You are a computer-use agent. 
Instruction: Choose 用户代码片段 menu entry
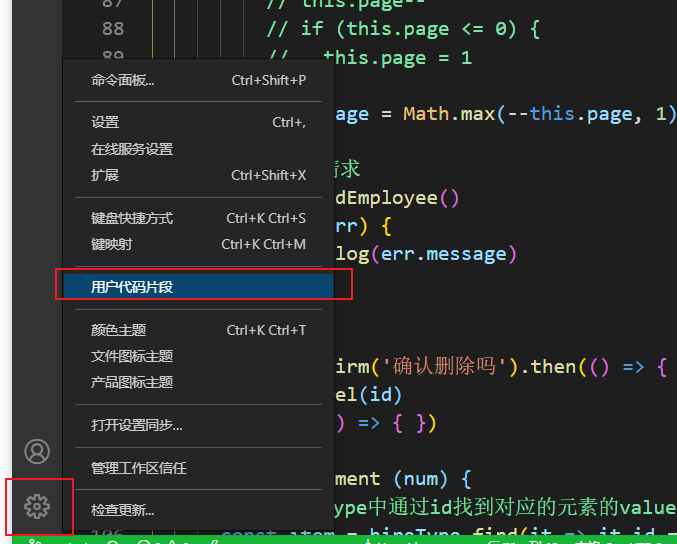[x=198, y=287]
